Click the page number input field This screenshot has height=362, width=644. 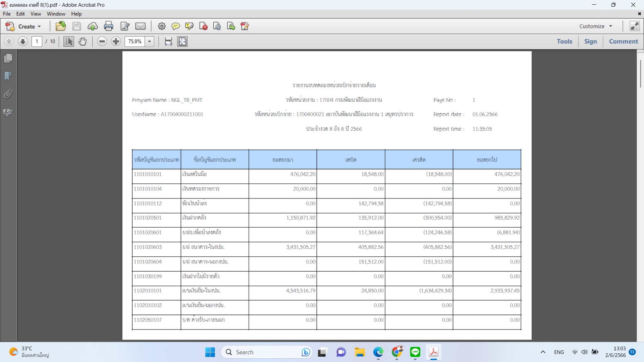37,42
